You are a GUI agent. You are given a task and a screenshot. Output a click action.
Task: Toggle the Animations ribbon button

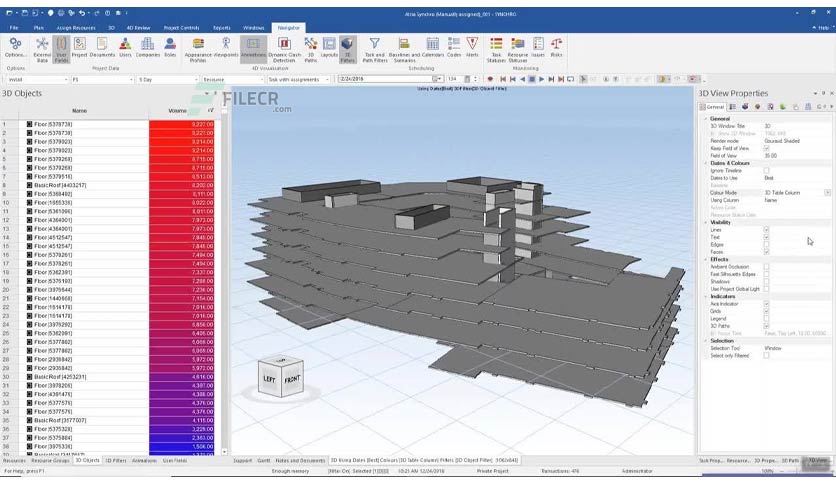click(x=253, y=48)
